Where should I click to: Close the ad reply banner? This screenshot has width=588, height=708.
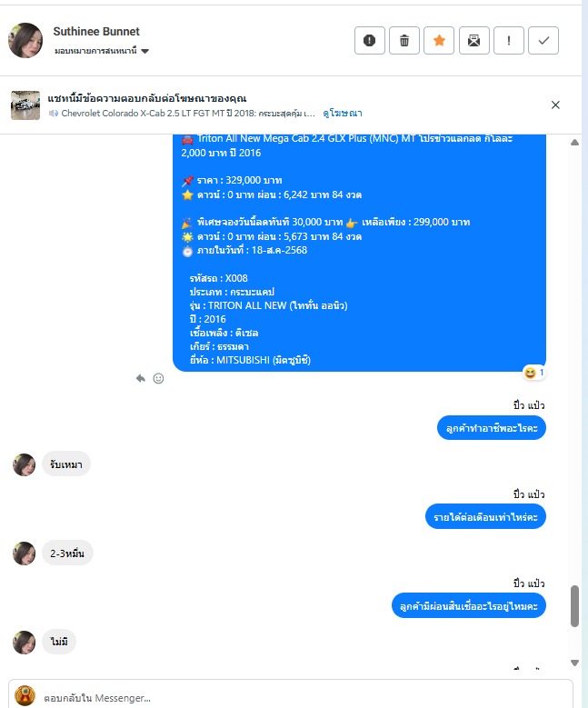555,105
